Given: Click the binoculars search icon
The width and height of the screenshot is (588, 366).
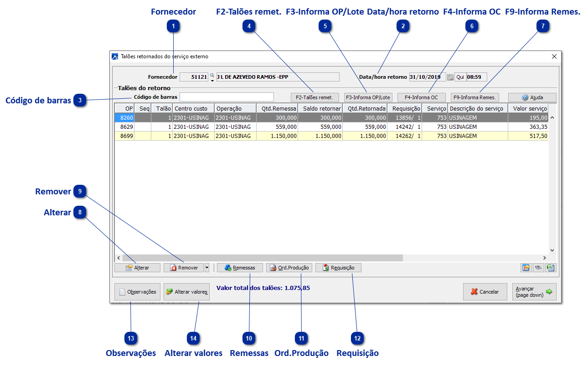Looking at the screenshot, I should coord(538,268).
